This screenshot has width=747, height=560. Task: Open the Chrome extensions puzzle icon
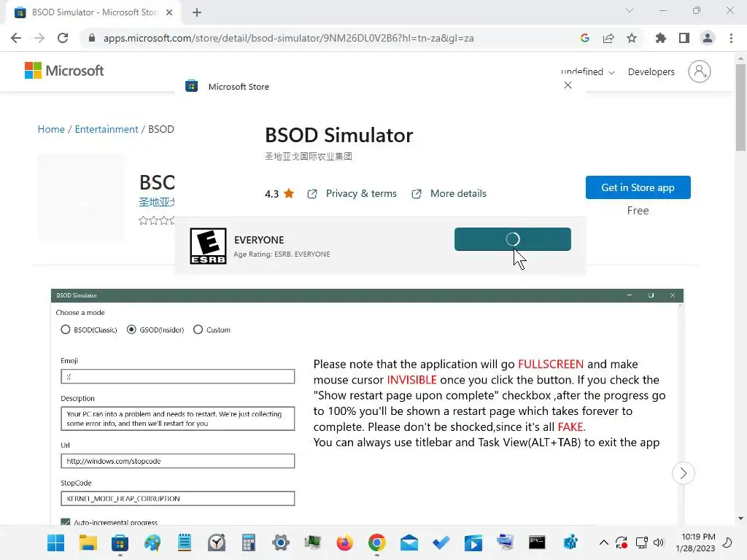pos(661,38)
